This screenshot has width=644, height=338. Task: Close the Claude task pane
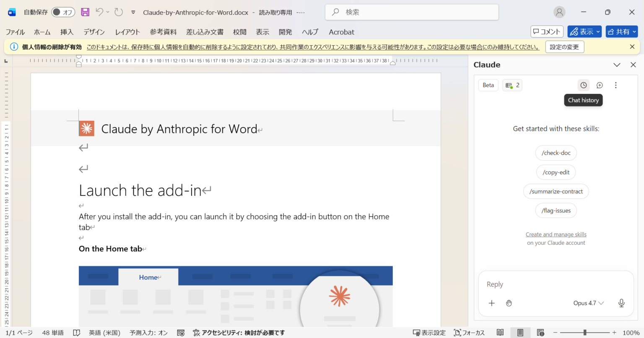(633, 65)
